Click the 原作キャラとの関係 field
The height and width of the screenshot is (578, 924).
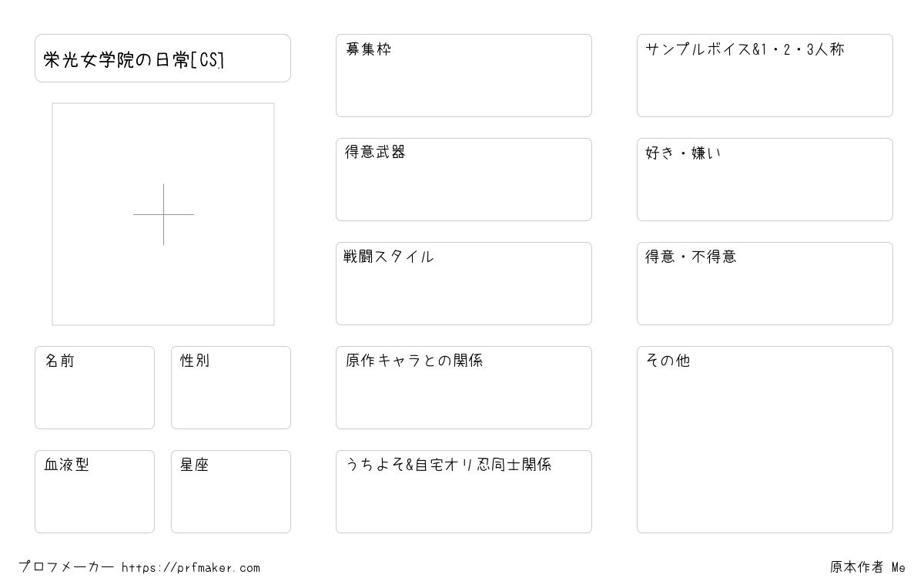464,388
